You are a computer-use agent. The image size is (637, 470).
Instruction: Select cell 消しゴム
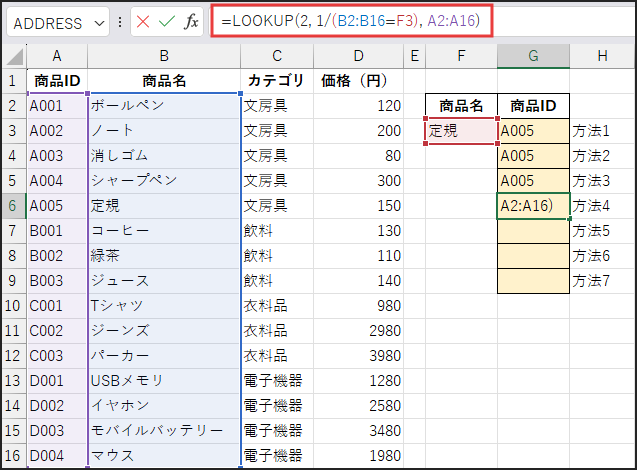pyautogui.click(x=164, y=156)
